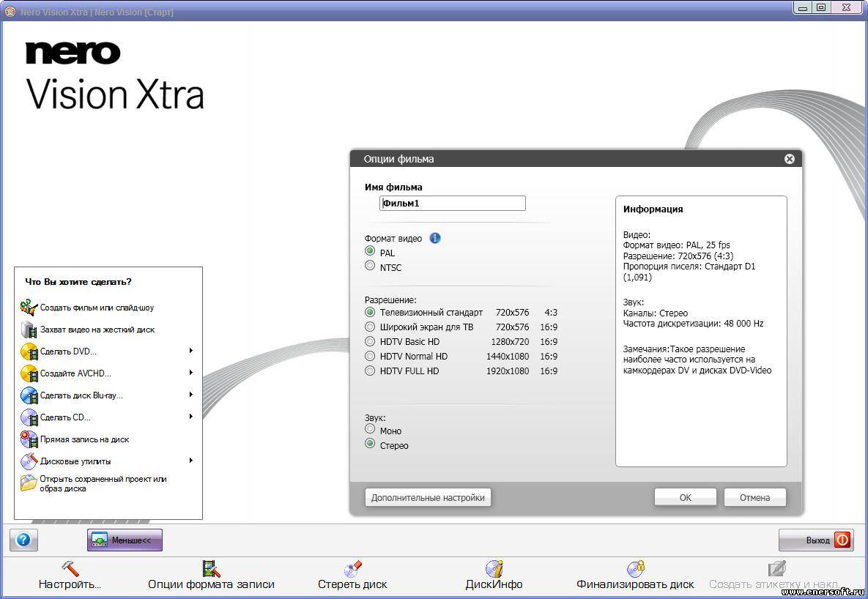
Task: Select HDTV Basic HD 1280x720
Action: tap(371, 341)
